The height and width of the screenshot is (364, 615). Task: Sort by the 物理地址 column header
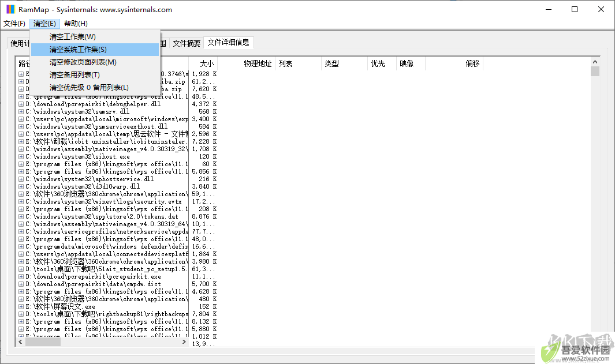pyautogui.click(x=247, y=63)
